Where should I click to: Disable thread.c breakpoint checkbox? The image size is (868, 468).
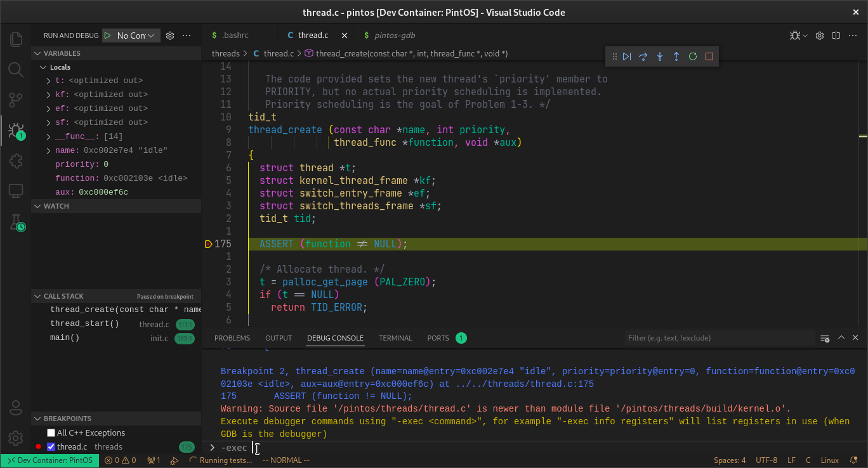(51, 447)
